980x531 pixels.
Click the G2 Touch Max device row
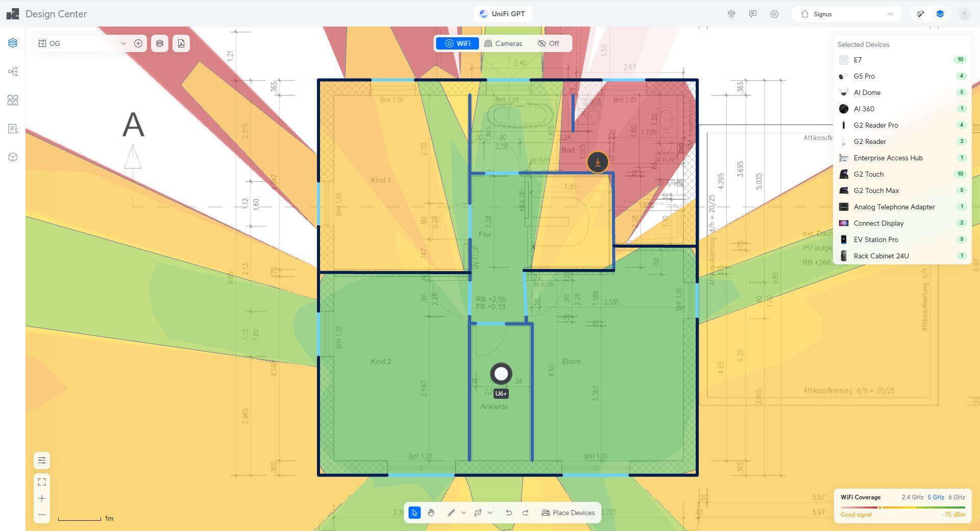click(x=902, y=190)
